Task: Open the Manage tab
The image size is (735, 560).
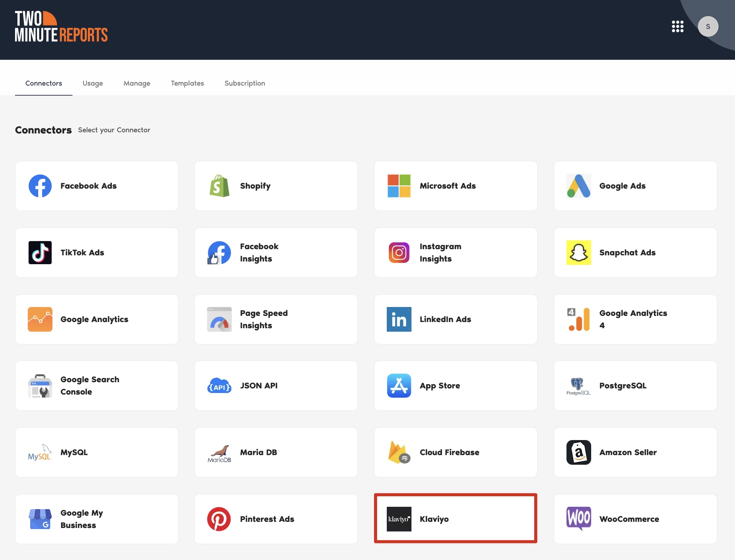Action: pyautogui.click(x=137, y=83)
